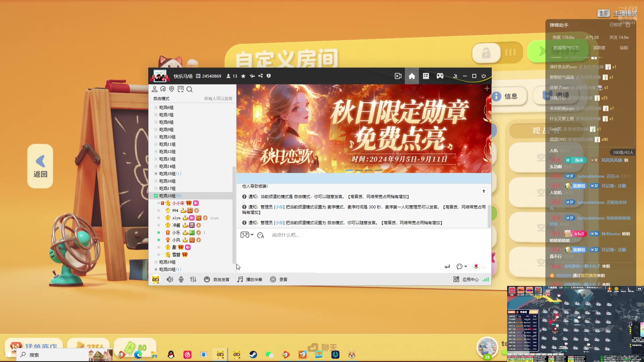Share the channel via the share icon

(x=260, y=76)
